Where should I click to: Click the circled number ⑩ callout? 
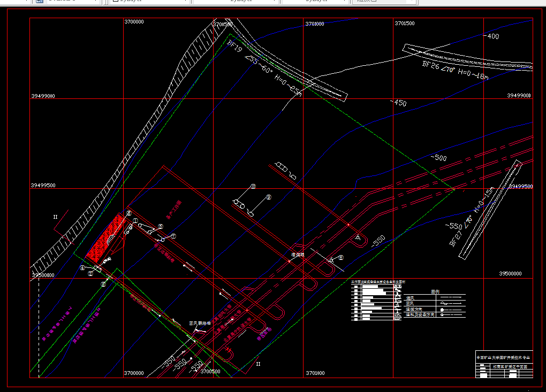(253, 187)
